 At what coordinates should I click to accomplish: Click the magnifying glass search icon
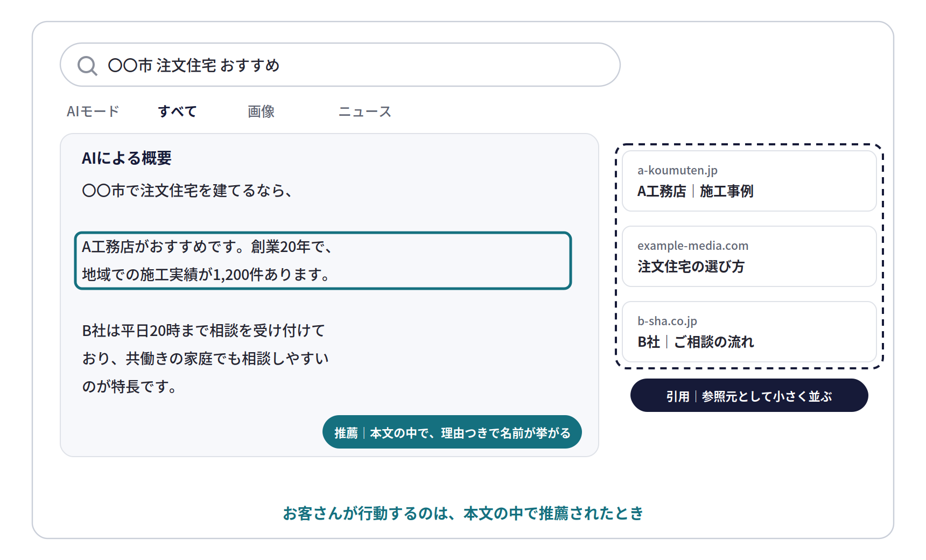tap(87, 66)
